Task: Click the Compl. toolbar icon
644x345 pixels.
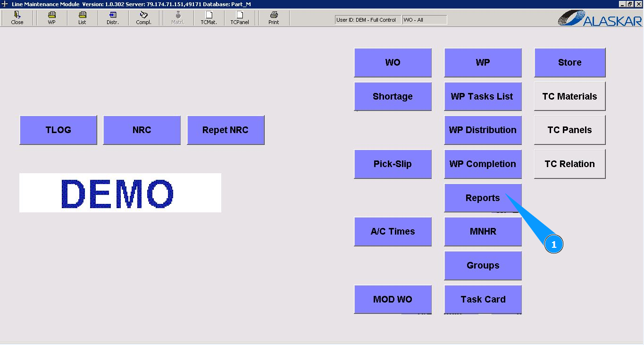Action: (143, 18)
